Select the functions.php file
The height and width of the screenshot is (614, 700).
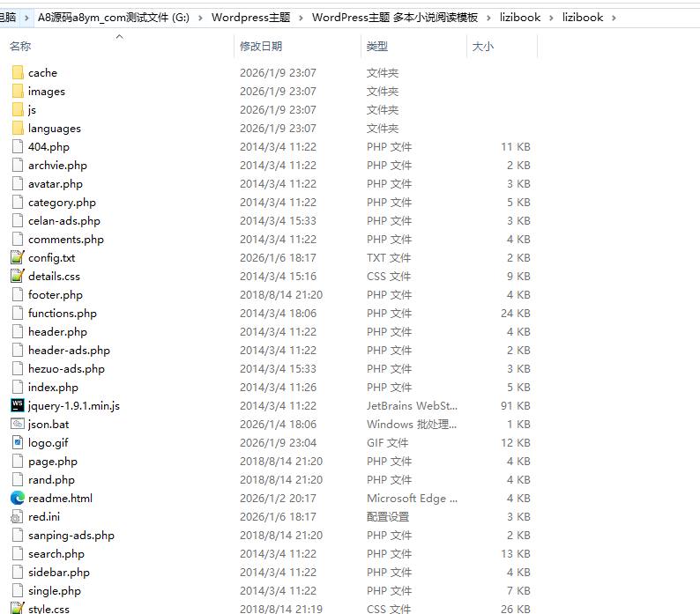[62, 314]
